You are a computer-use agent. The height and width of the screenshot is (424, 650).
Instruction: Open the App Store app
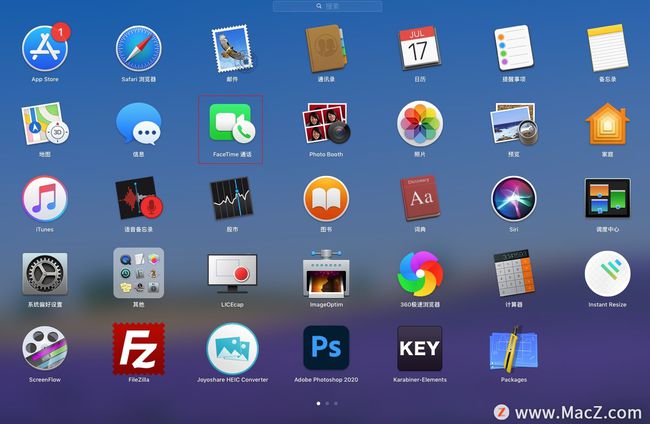pos(45,48)
